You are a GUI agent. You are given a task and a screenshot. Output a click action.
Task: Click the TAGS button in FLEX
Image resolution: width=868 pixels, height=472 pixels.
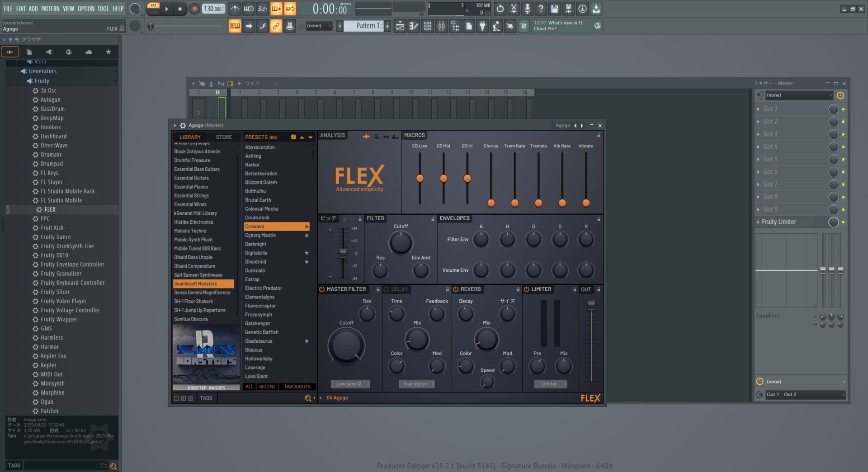click(x=206, y=398)
